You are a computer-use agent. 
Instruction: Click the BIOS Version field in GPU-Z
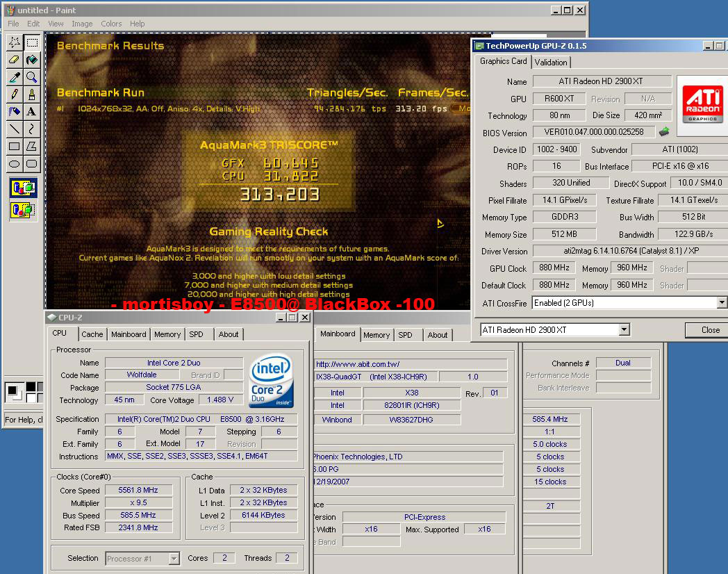(x=594, y=132)
